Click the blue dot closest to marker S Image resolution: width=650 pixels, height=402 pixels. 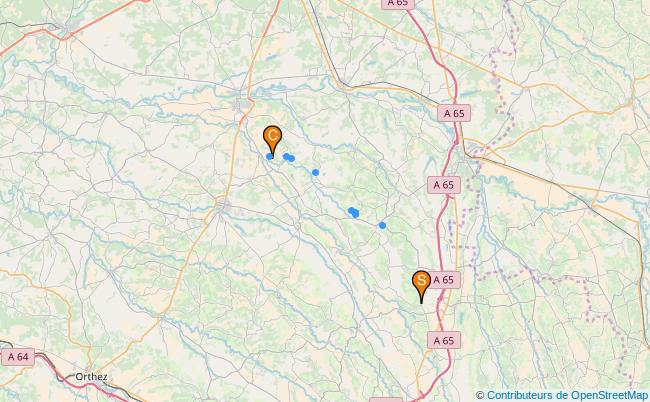(382, 225)
